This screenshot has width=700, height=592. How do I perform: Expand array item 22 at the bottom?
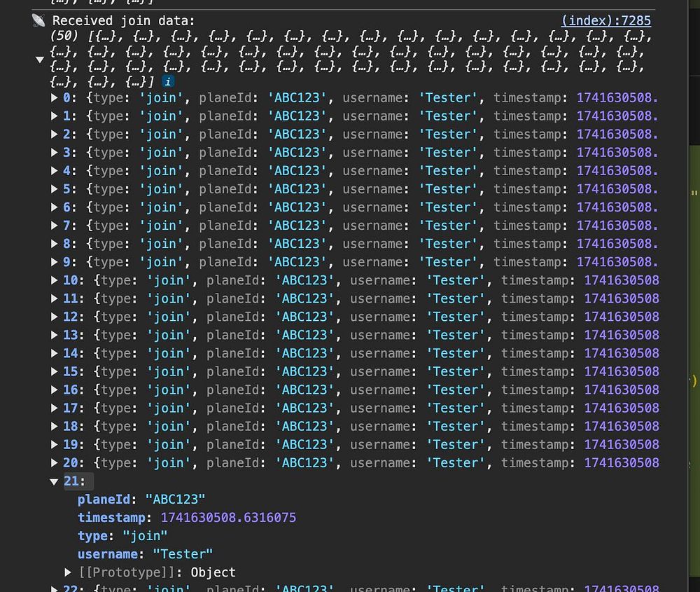(x=55, y=588)
